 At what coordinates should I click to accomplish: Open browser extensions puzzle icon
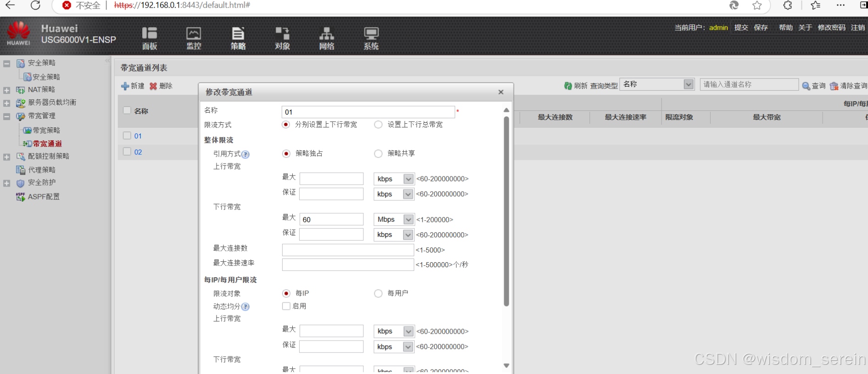pos(787,5)
